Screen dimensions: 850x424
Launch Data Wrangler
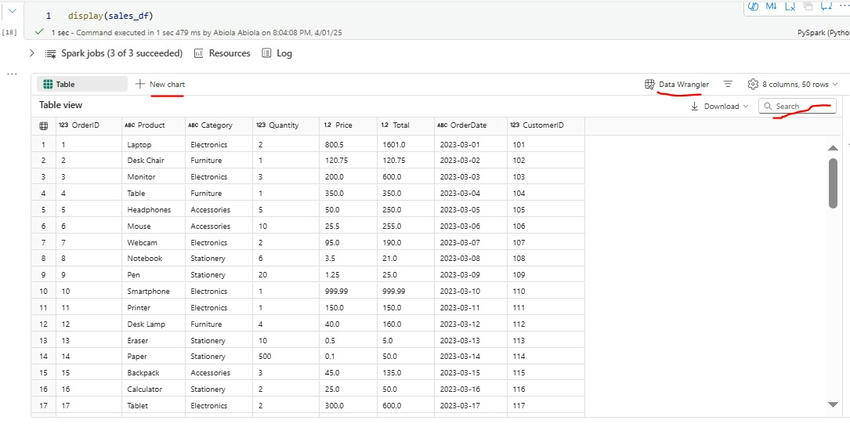click(x=677, y=84)
